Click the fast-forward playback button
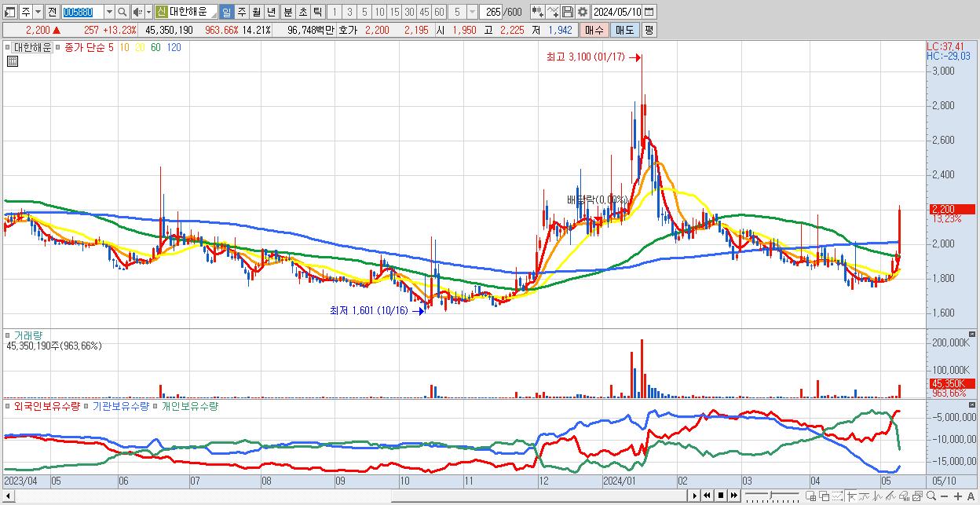Viewport: 980px width, 505px height. [x=733, y=496]
